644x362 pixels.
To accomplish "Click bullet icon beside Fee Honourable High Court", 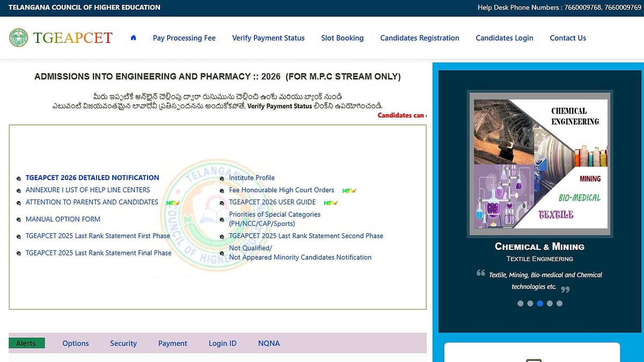I will (x=223, y=191).
